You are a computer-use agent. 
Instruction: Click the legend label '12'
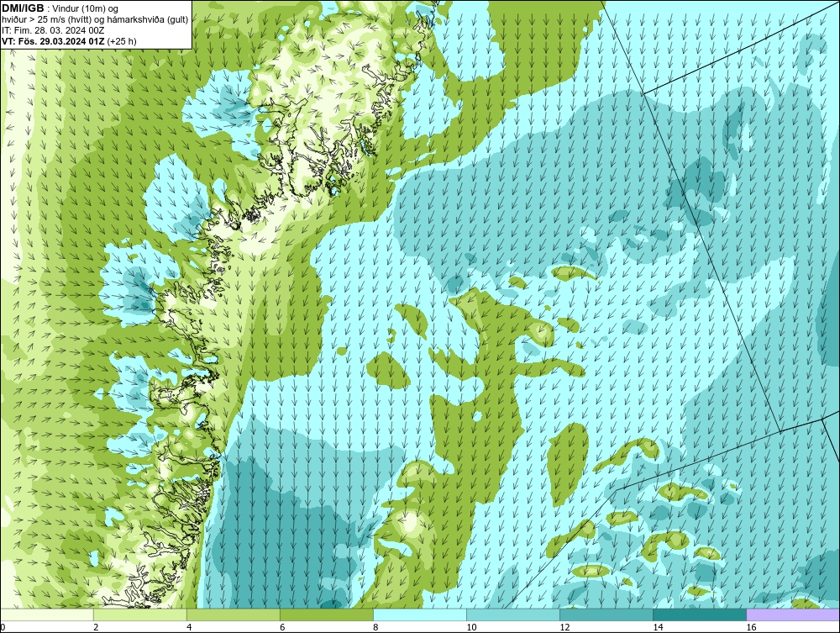point(564,627)
